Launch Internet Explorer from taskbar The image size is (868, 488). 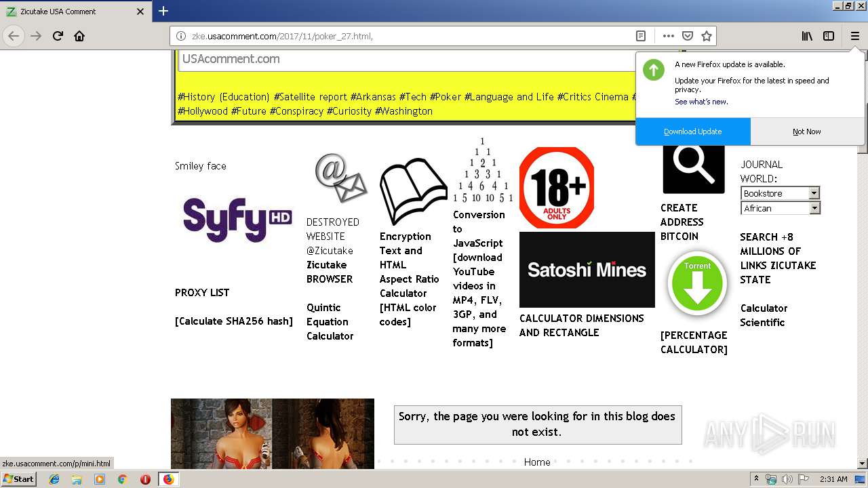pos(54,479)
